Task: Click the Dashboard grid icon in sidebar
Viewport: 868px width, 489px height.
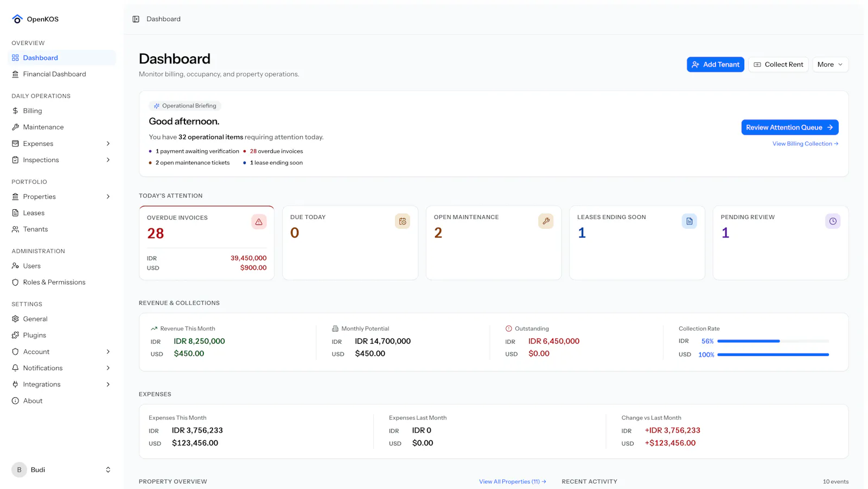Action: point(15,58)
